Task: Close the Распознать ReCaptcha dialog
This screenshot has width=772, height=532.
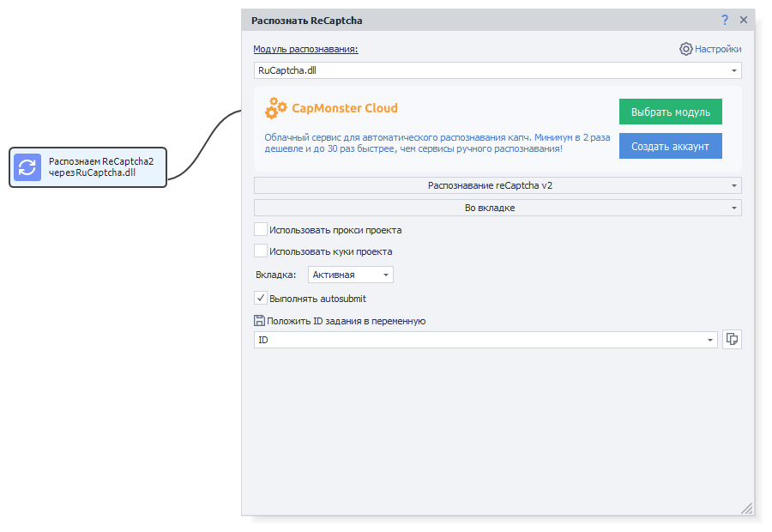Action: pos(744,20)
